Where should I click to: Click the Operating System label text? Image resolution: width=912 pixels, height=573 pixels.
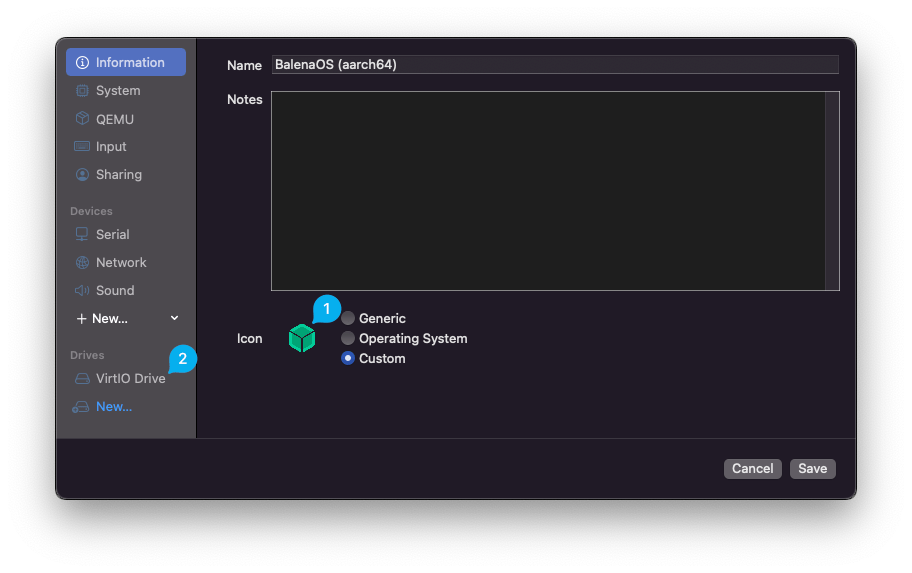pos(413,339)
